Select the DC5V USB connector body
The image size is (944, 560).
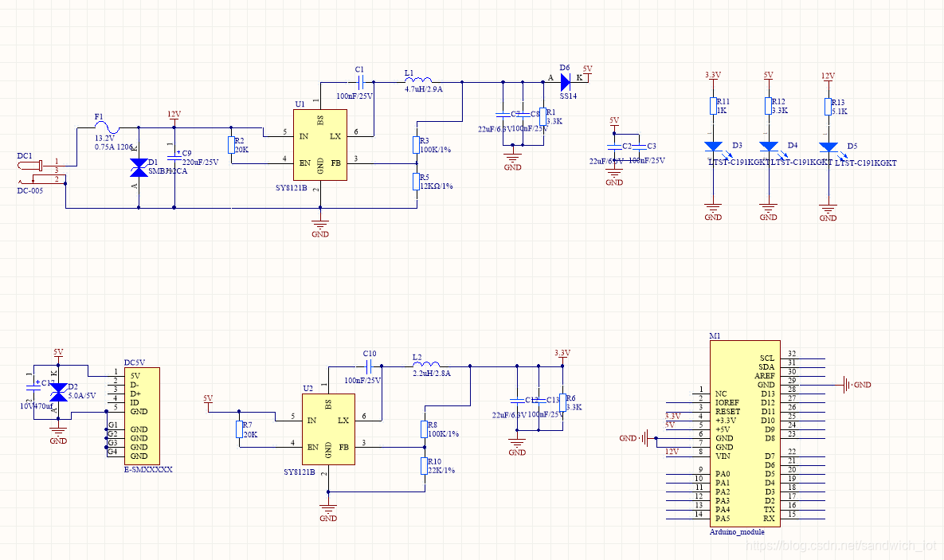pyautogui.click(x=142, y=416)
